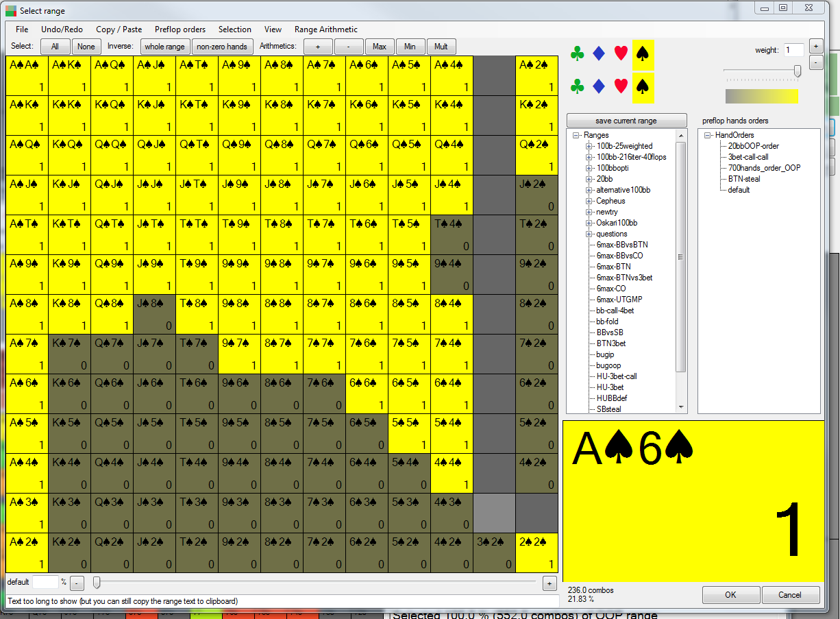
Task: Click the plus button at the right end of bottom slider
Action: click(549, 583)
